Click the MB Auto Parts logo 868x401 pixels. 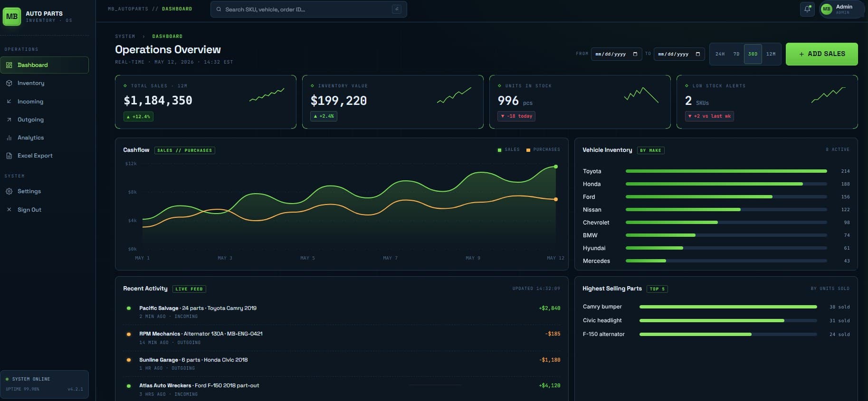12,17
